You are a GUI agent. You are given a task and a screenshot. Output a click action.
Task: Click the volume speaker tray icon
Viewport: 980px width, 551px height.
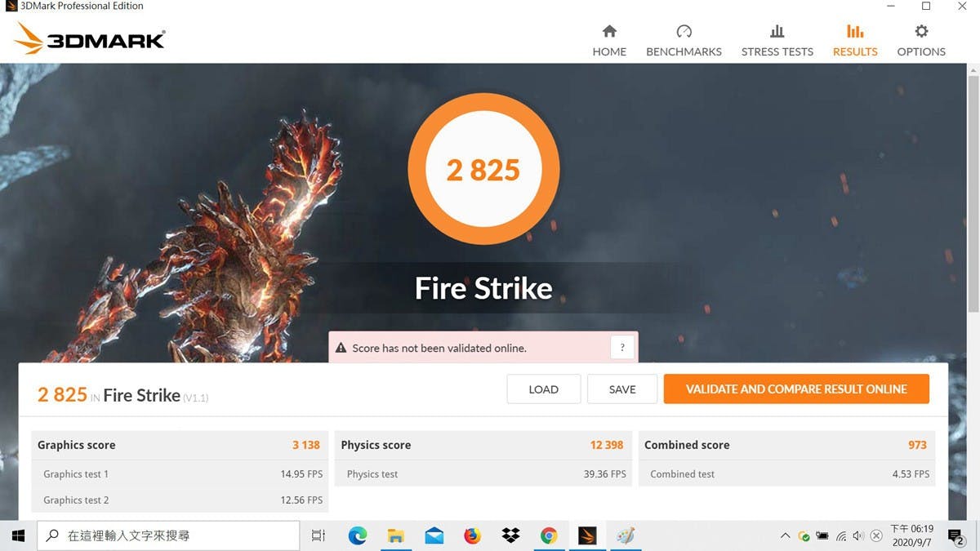[x=858, y=536]
